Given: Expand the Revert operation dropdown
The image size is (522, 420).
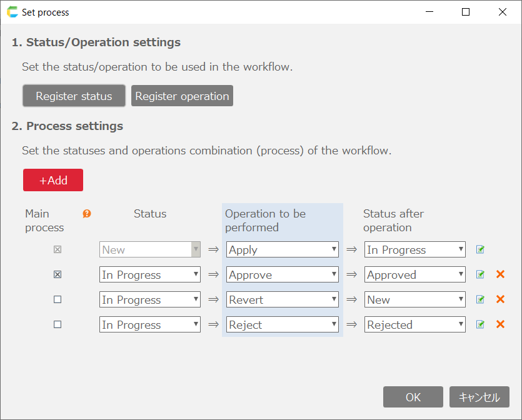Looking at the screenshot, I should point(282,300).
